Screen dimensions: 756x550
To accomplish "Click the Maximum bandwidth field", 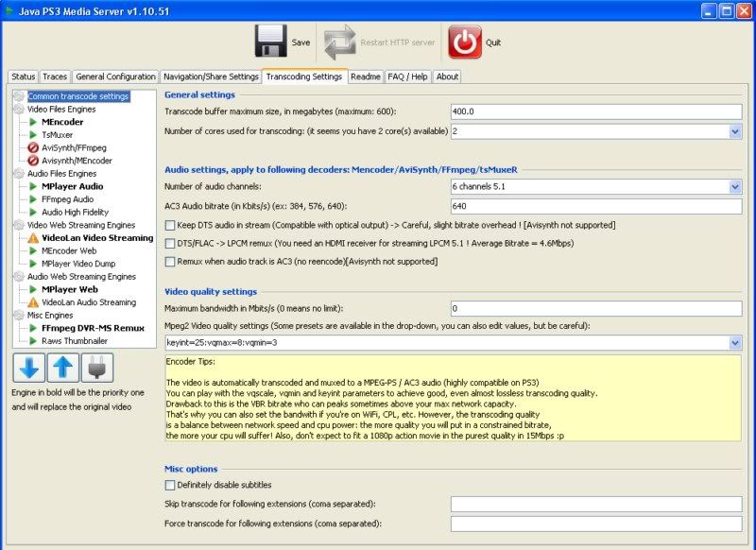I will [x=596, y=308].
